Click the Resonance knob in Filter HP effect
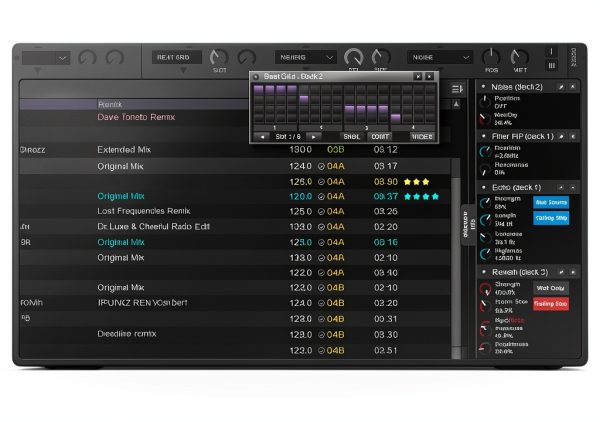600x422 pixels. click(485, 169)
